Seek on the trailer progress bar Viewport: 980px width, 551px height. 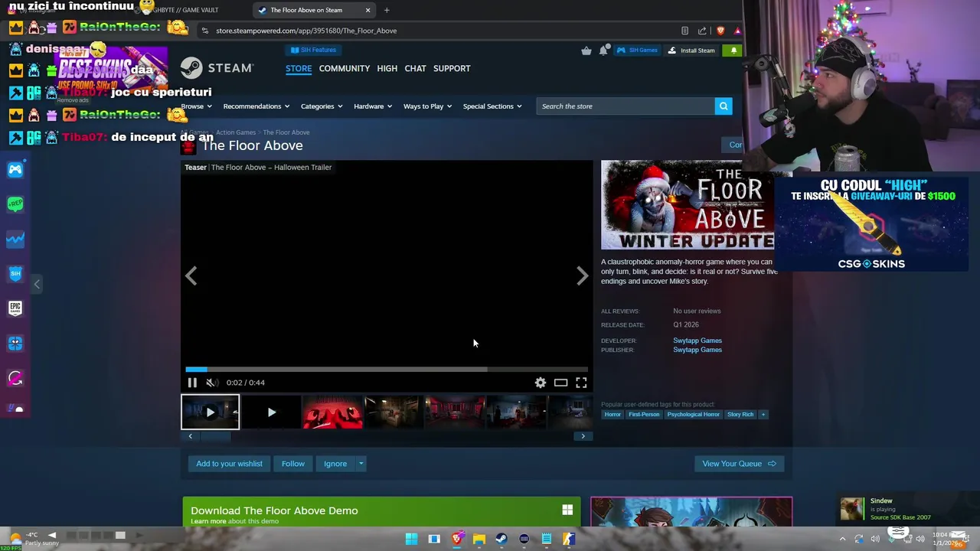pyautogui.click(x=387, y=369)
